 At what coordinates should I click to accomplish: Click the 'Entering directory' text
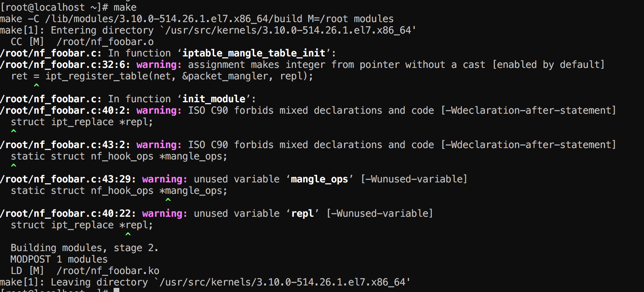(102, 30)
